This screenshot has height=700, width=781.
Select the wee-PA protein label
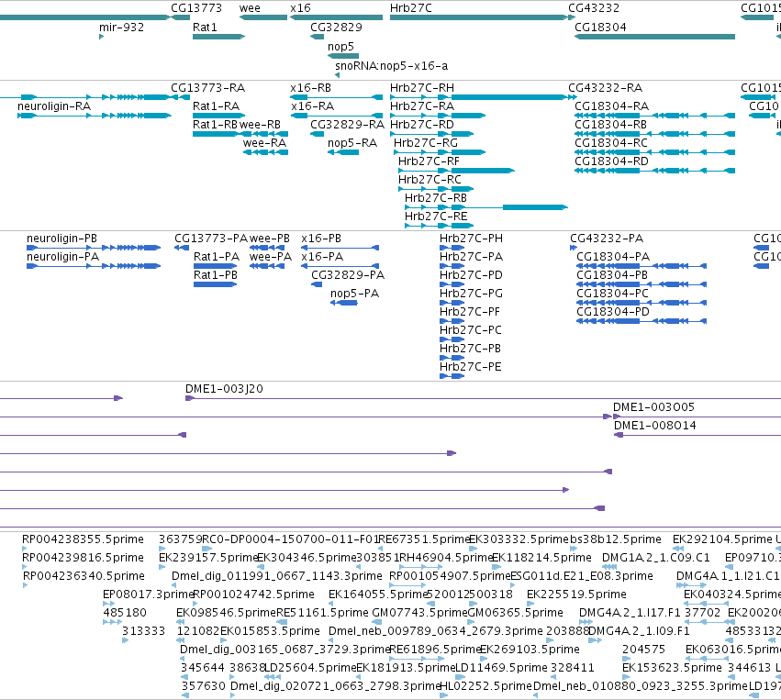[271, 257]
